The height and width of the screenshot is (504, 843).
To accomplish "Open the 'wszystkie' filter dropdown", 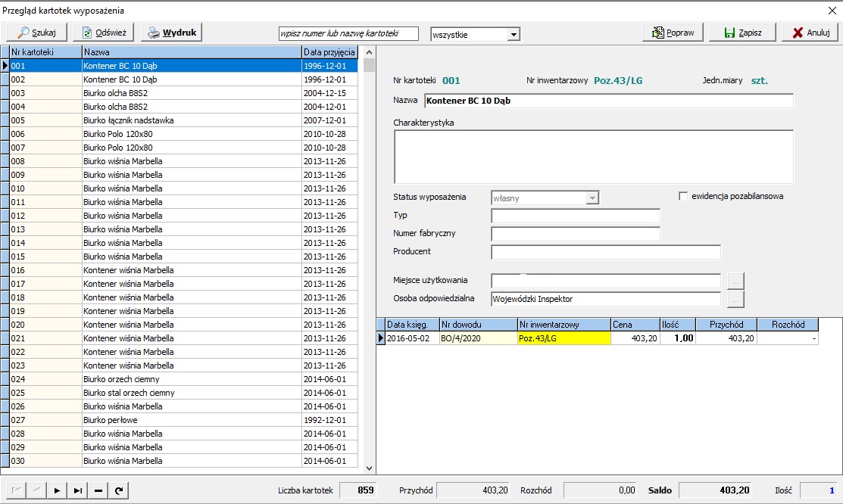I will tap(514, 34).
